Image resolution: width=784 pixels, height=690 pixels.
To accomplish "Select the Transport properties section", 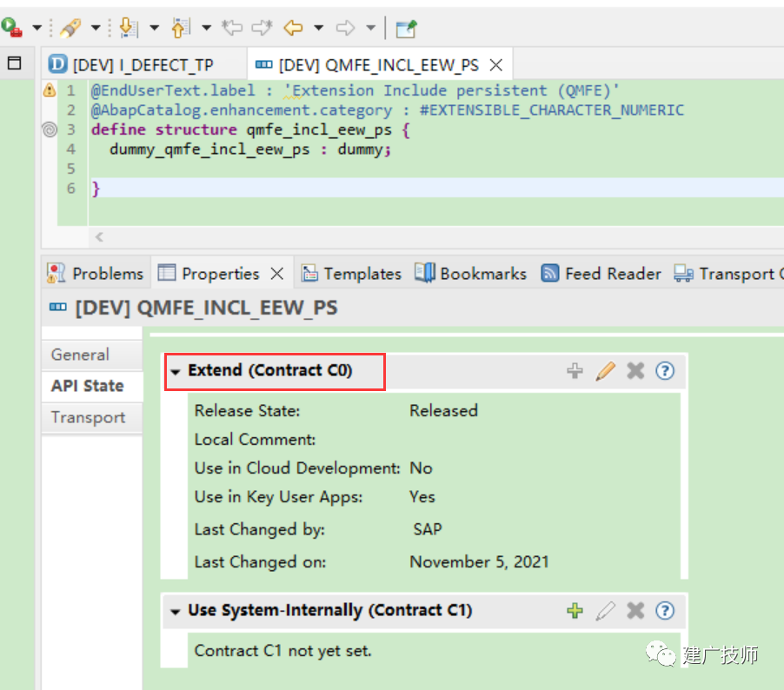I will point(92,417).
